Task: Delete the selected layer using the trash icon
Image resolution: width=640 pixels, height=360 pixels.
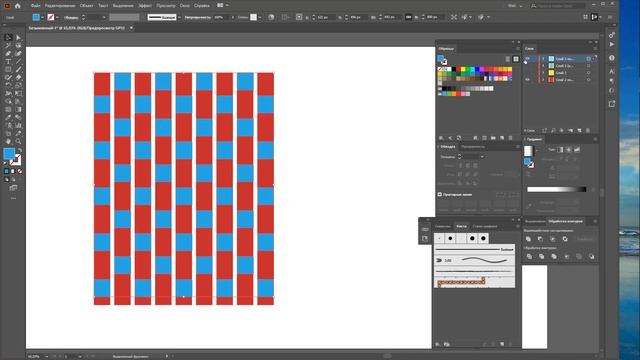Action: point(588,131)
